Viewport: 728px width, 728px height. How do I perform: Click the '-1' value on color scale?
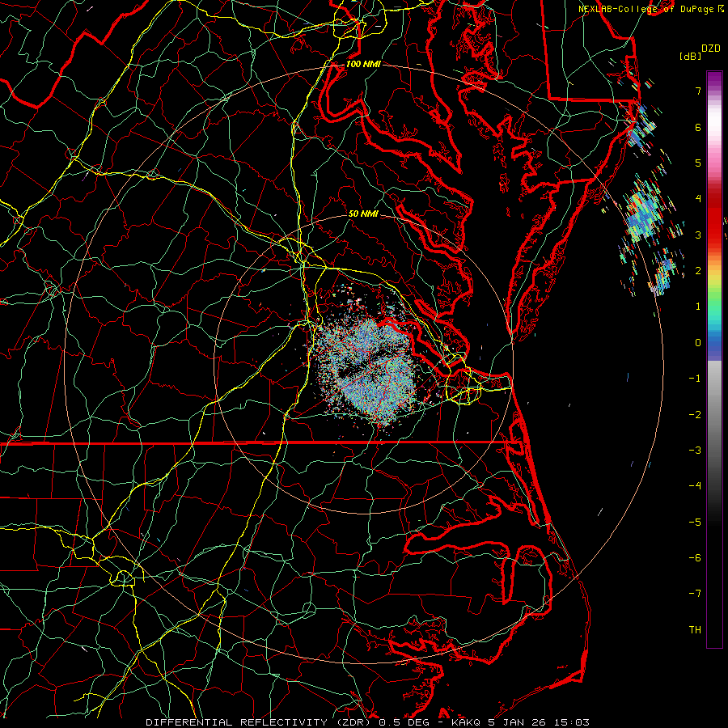click(695, 379)
